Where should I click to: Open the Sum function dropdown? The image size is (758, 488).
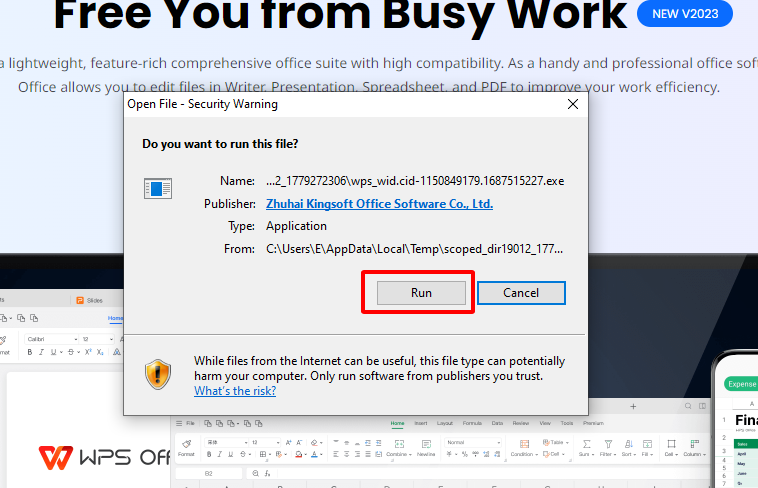pos(586,448)
